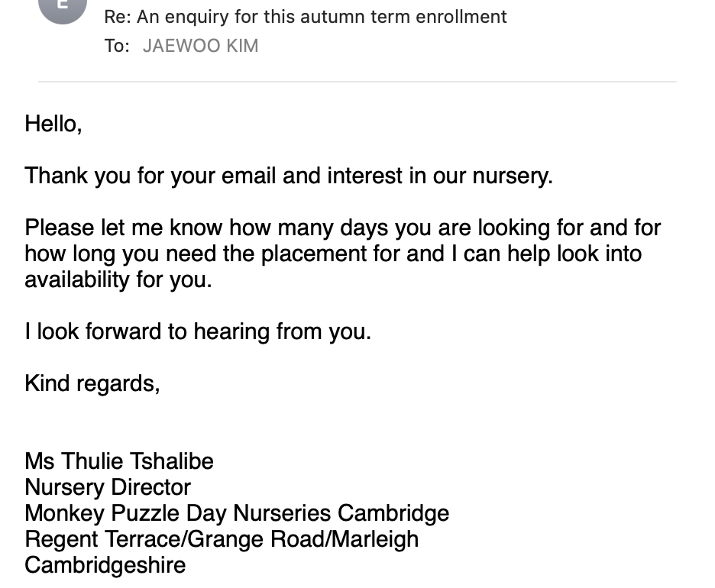Image resolution: width=715 pixels, height=588 pixels.
Task: Click the line starting "Please let me know"
Action: tap(342, 228)
